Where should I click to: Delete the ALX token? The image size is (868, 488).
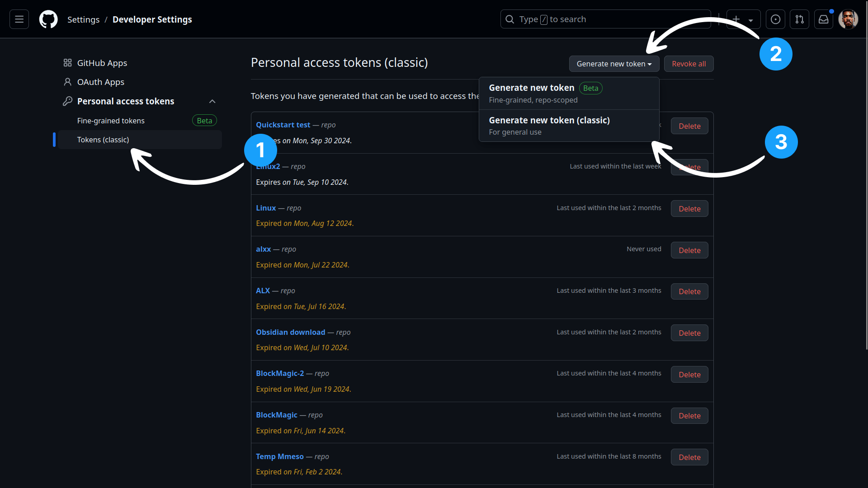(x=689, y=291)
